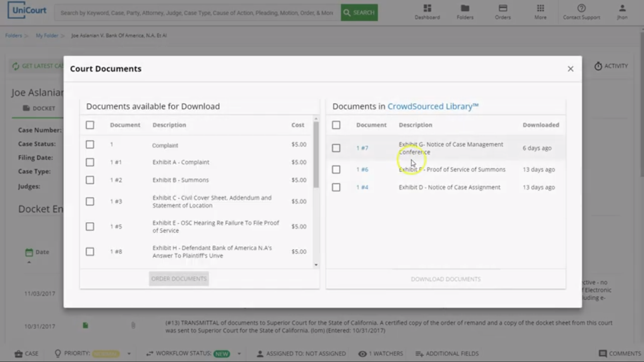Open the Case tab in bottom bar
The height and width of the screenshot is (362, 644).
[x=26, y=354]
